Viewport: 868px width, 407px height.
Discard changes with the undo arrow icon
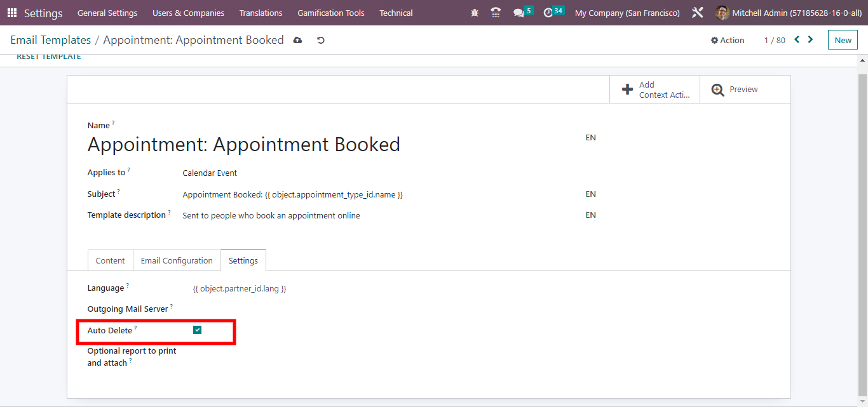pos(321,40)
